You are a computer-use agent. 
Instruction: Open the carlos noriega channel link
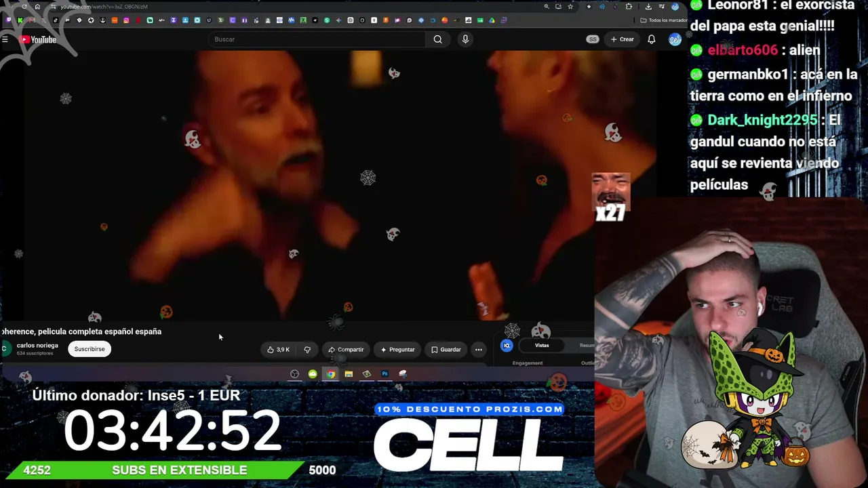coord(37,346)
